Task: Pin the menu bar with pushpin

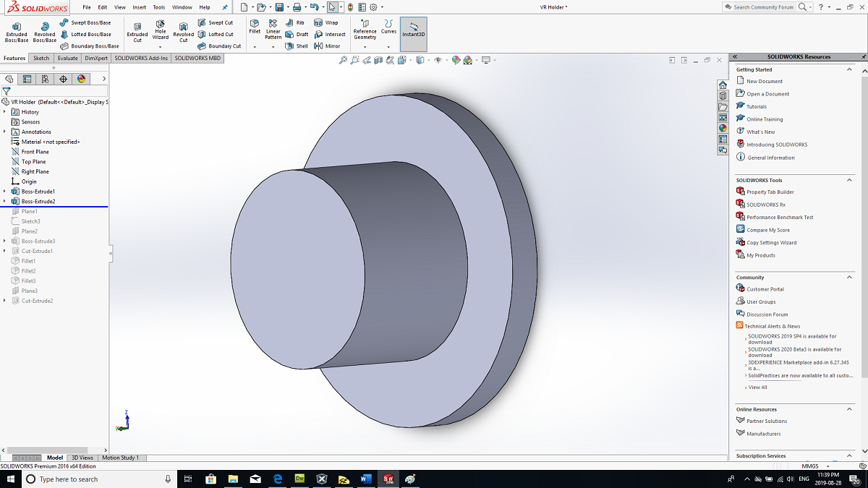Action: (224, 7)
